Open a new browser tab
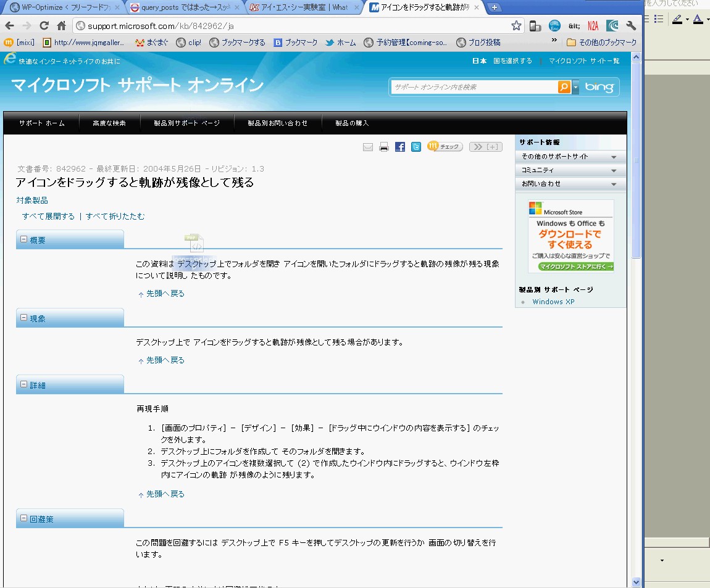 495,7
